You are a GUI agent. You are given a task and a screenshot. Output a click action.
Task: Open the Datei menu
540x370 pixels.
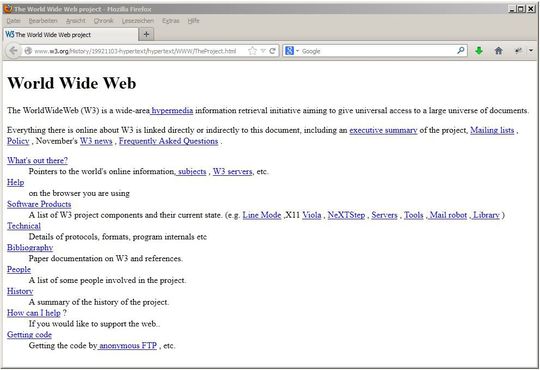tap(13, 21)
